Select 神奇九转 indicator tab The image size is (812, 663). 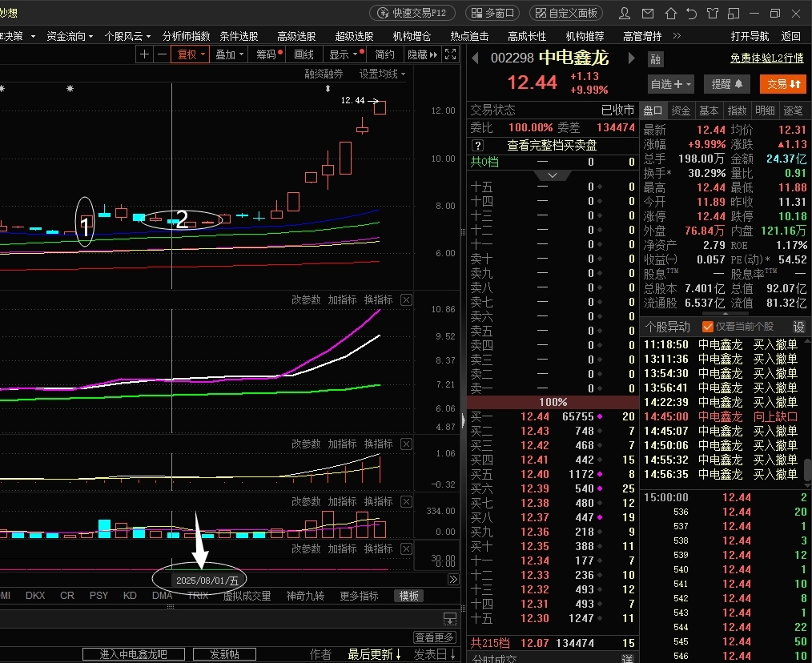point(306,596)
